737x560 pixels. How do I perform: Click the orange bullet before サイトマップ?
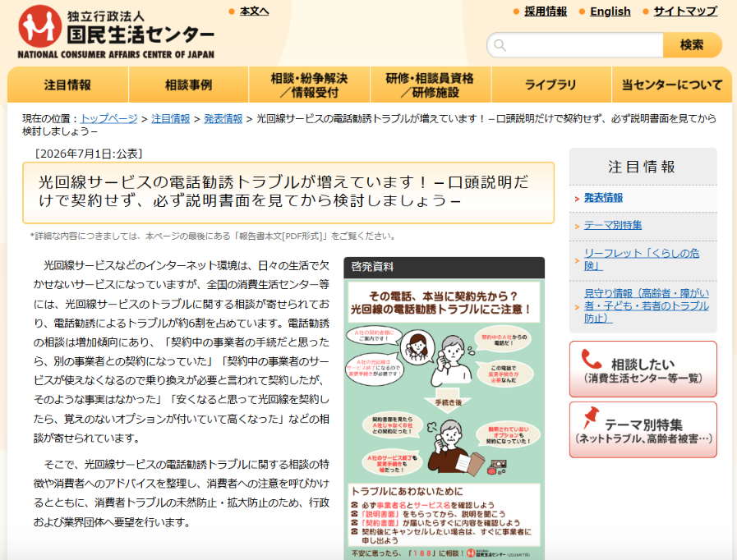pos(646,11)
